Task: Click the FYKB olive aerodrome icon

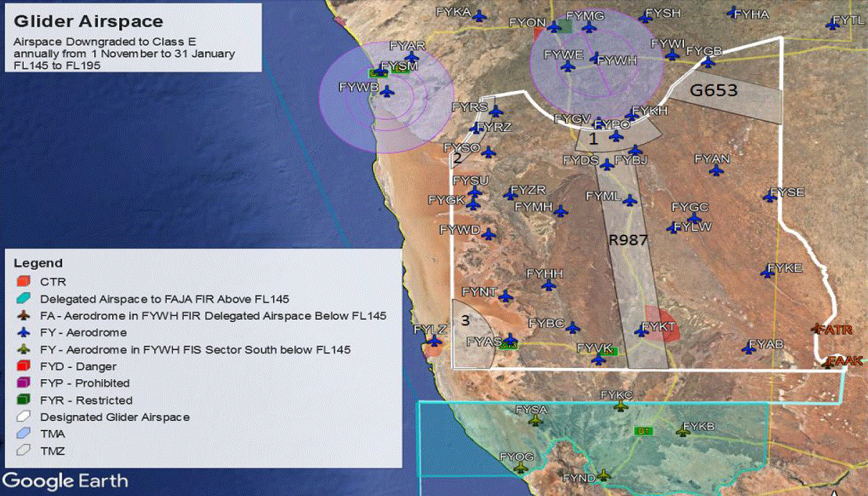Action: coord(683,431)
